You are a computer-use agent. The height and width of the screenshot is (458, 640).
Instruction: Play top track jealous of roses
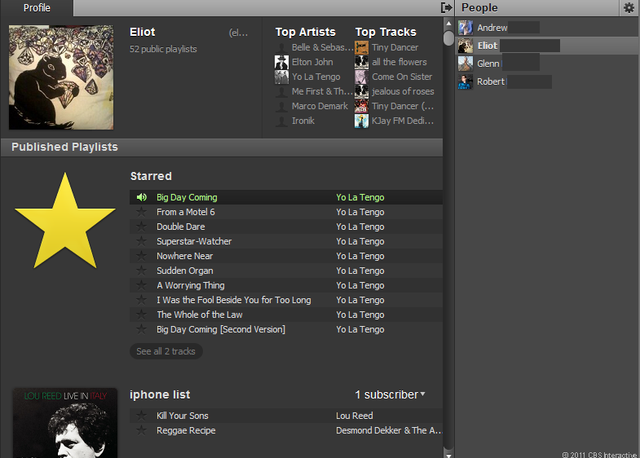[403, 91]
